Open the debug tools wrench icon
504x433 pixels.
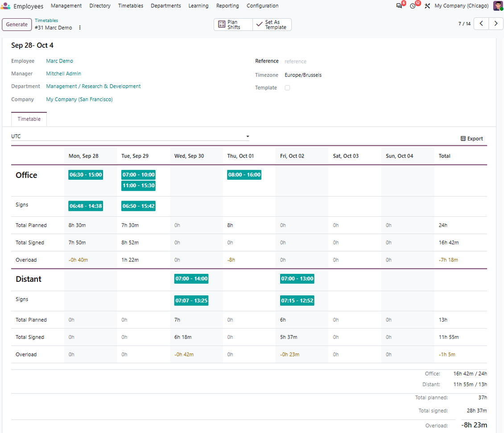coord(427,6)
